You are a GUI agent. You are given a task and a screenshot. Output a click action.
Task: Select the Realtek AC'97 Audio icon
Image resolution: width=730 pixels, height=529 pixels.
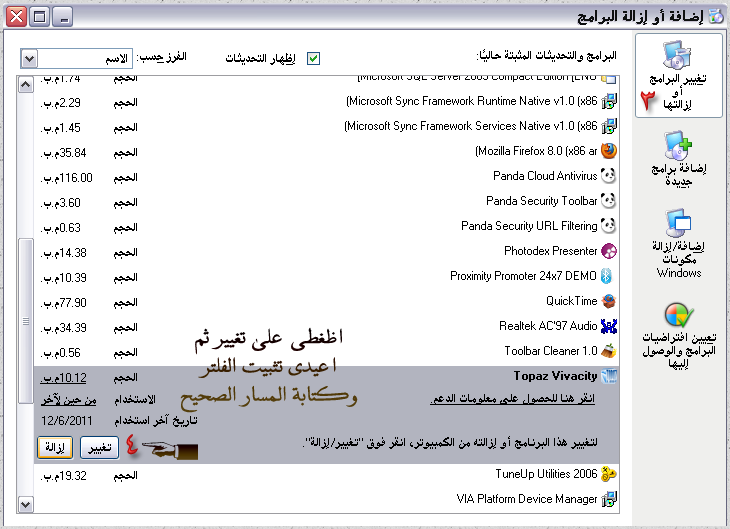608,326
